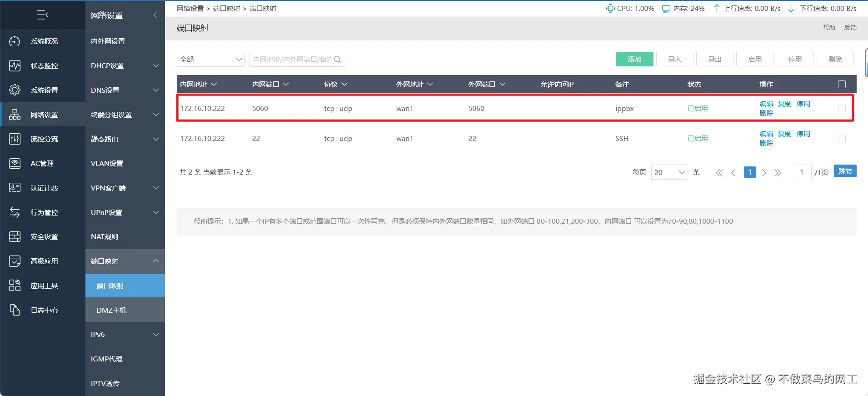The image size is (868, 396).
Task: Open the 全部 filter dropdown
Action: (211, 60)
